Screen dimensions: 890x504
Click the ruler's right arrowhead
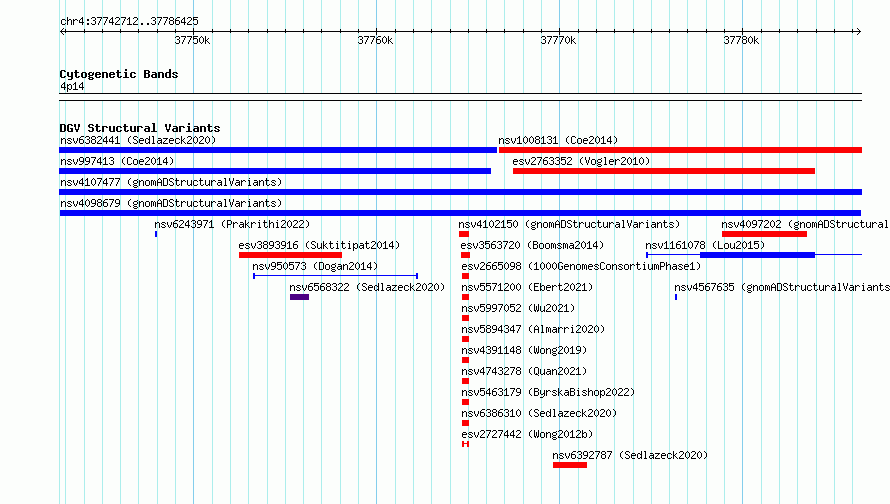[859, 31]
